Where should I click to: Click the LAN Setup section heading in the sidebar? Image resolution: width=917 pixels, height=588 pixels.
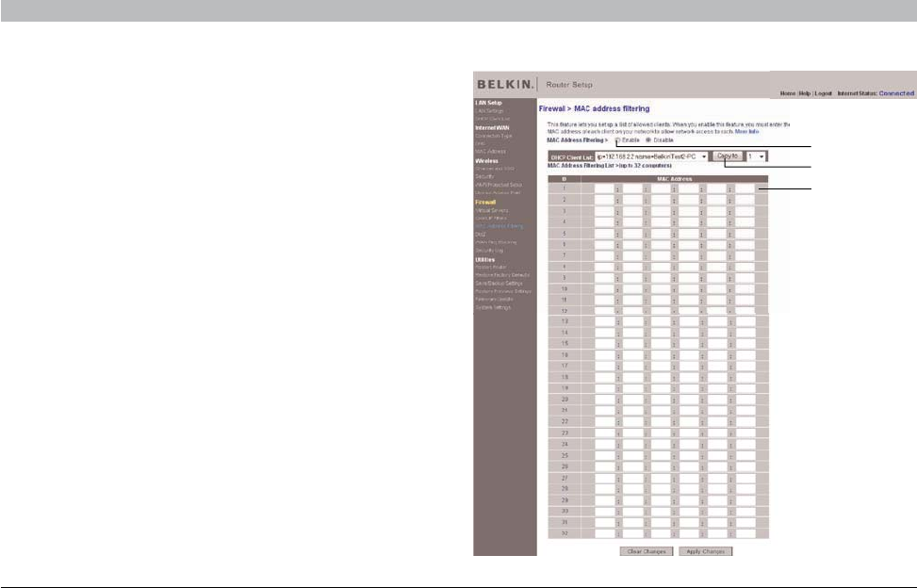(x=489, y=103)
